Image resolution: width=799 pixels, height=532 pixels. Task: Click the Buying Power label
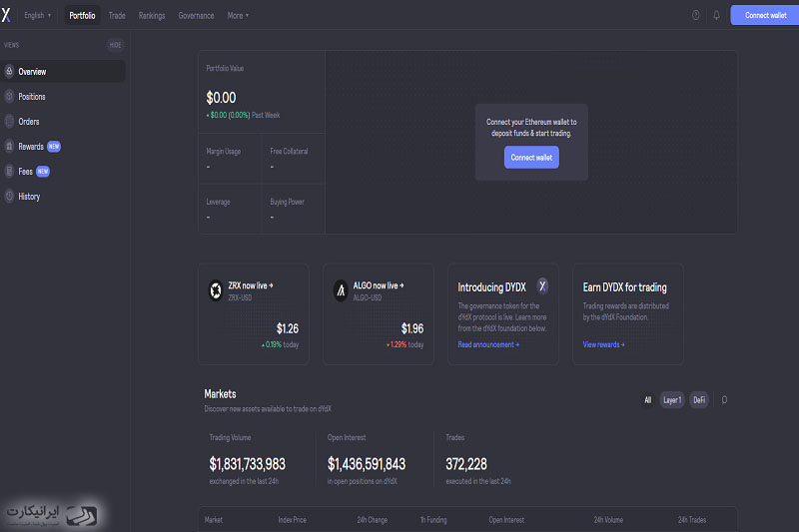coord(287,202)
